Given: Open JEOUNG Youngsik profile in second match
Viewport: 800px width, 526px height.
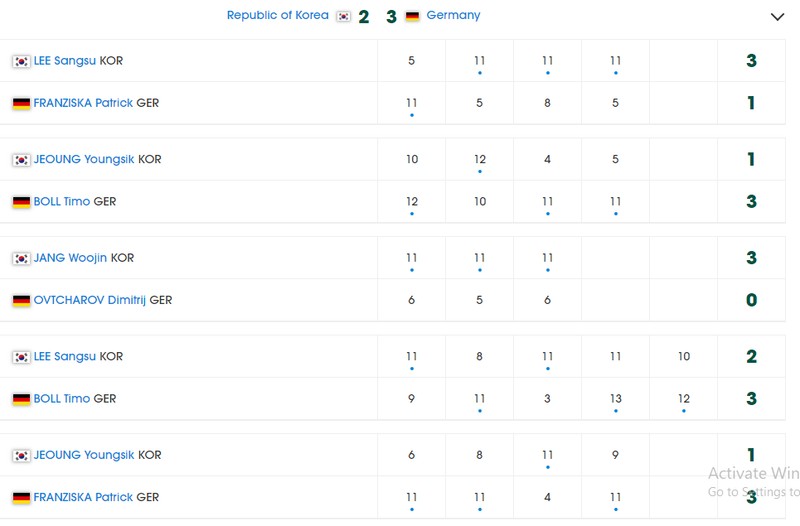Looking at the screenshot, I should click(84, 159).
